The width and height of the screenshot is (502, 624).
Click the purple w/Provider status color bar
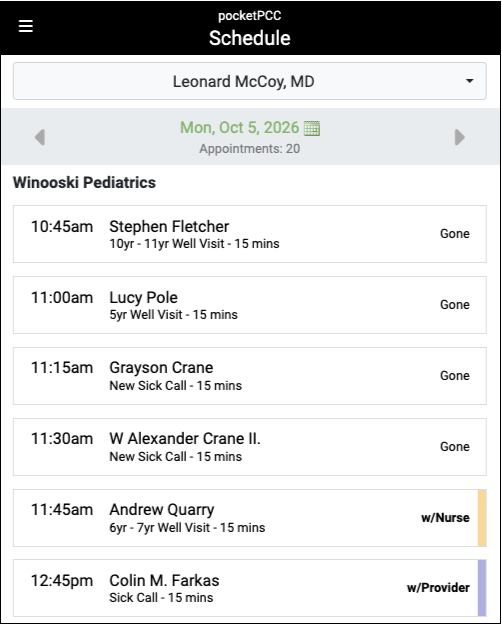tap(482, 588)
